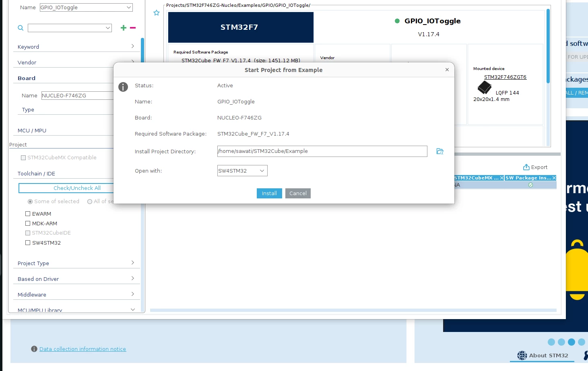This screenshot has height=371, width=588.
Task: Tick the SW4STM32 toolchain checkbox
Action: 28,243
